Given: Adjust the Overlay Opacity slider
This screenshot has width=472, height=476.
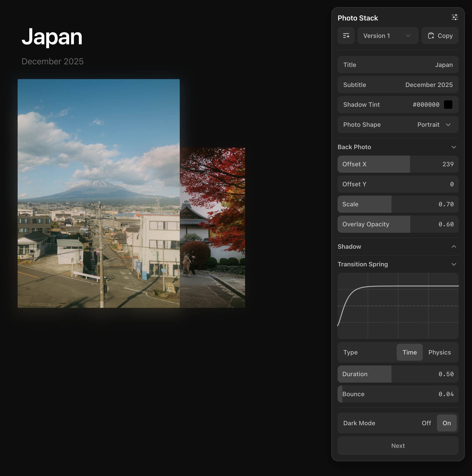Looking at the screenshot, I should (398, 224).
